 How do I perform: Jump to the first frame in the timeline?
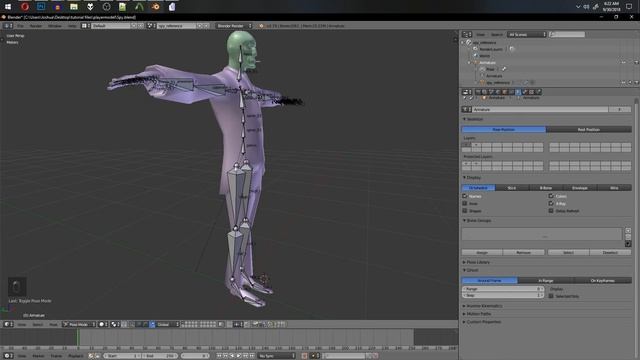click(x=219, y=356)
